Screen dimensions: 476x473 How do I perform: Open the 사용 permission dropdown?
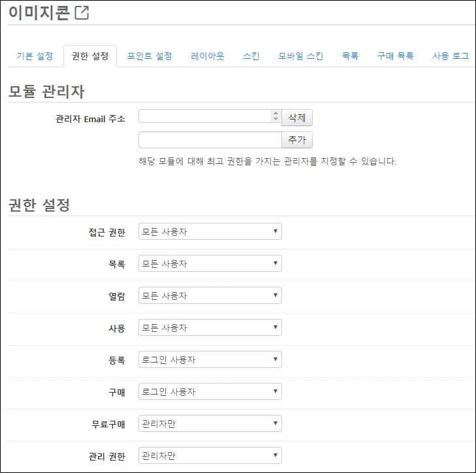[x=210, y=327]
